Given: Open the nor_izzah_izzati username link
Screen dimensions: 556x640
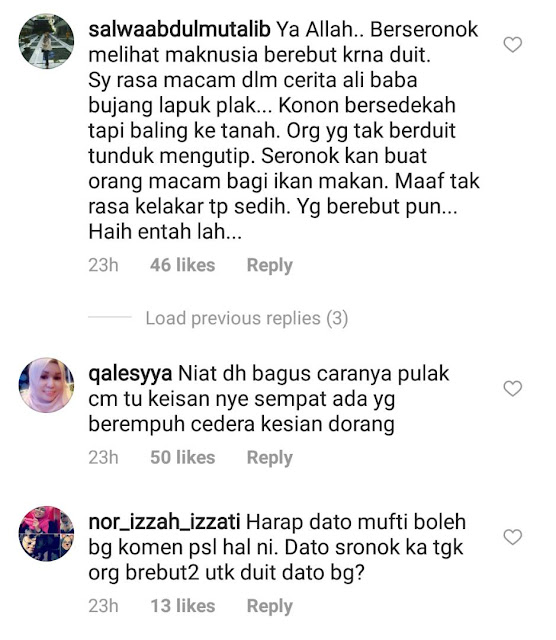Looking at the screenshot, I should [164, 522].
